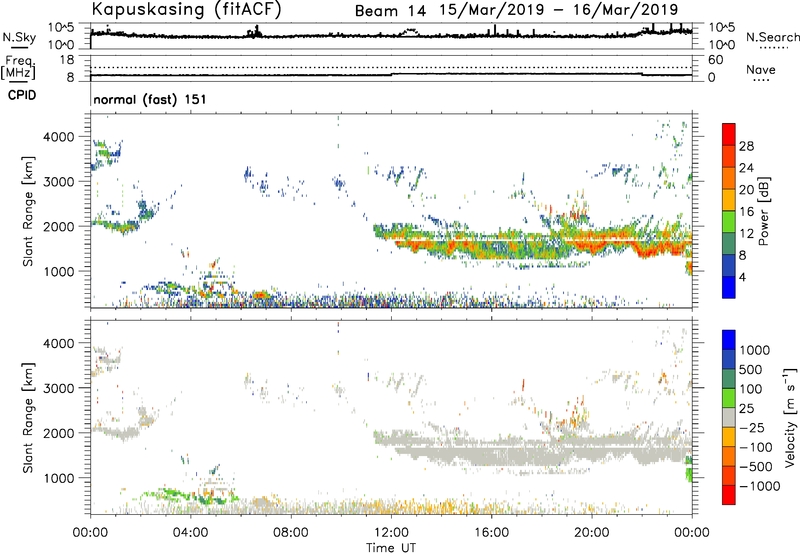
Task: Click the 15/Mar/2019 – 16/Mar/2019 date range
Action: pyautogui.click(x=559, y=10)
